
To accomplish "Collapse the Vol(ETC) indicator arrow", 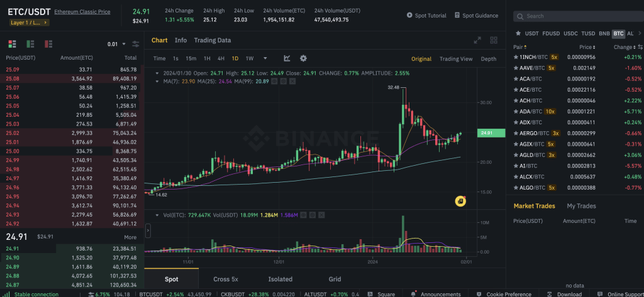I will (x=157, y=215).
